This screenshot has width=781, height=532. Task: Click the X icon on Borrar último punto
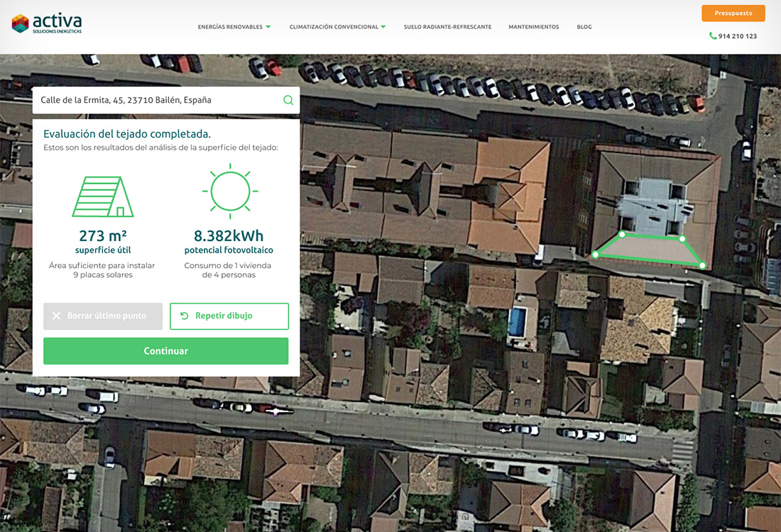(x=57, y=316)
